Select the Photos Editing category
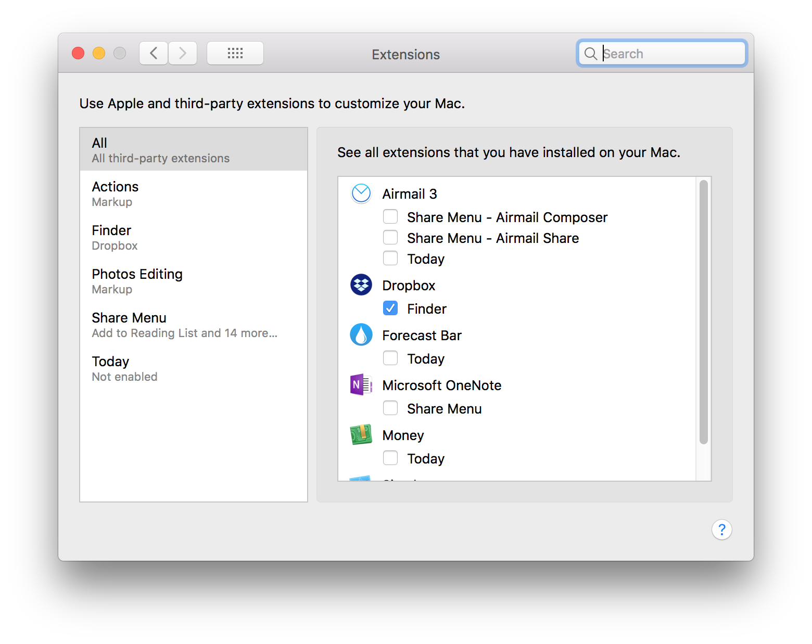Viewport: 812px width, 644px height. pos(194,281)
